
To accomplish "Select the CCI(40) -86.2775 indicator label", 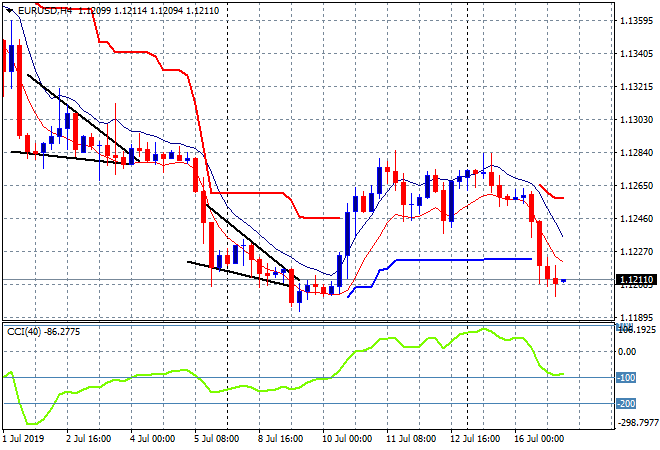I will click(x=43, y=332).
